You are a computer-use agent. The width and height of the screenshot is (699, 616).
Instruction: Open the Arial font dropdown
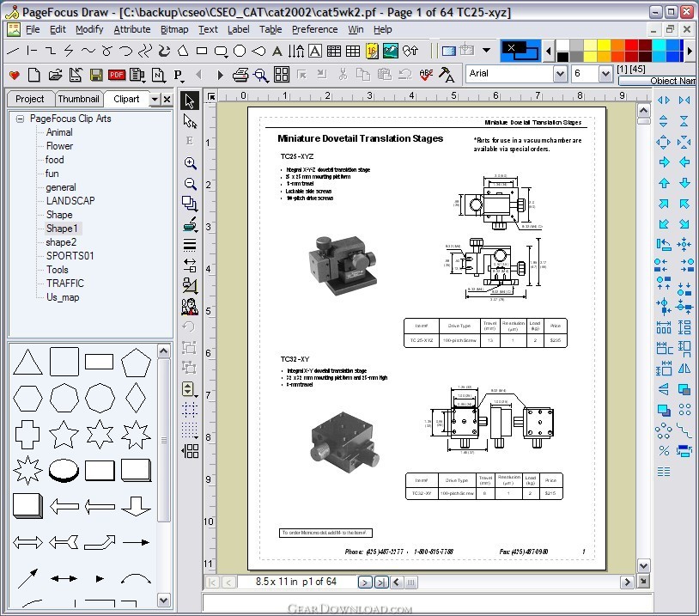click(560, 74)
